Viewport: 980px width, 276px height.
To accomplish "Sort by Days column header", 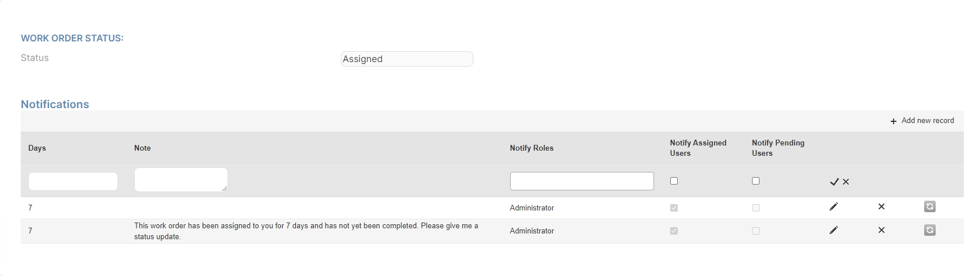I will [37, 148].
